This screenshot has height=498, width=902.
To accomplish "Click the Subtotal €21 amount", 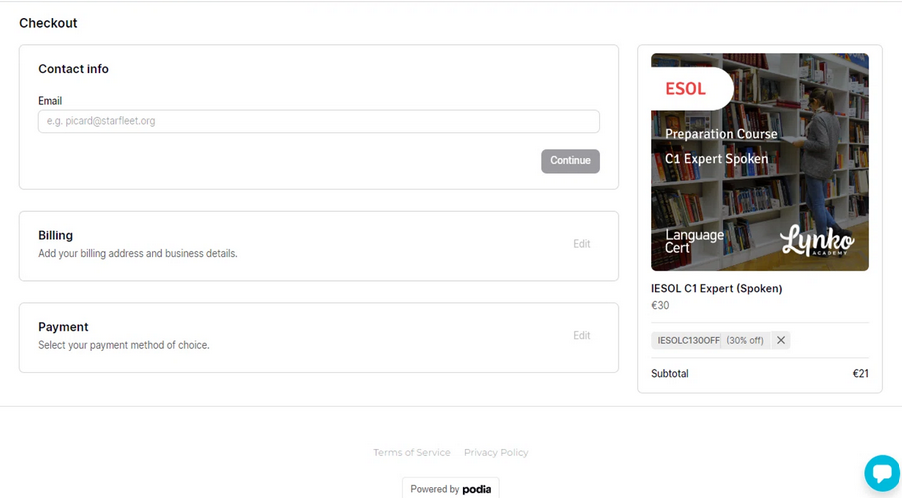I will pyautogui.click(x=860, y=373).
